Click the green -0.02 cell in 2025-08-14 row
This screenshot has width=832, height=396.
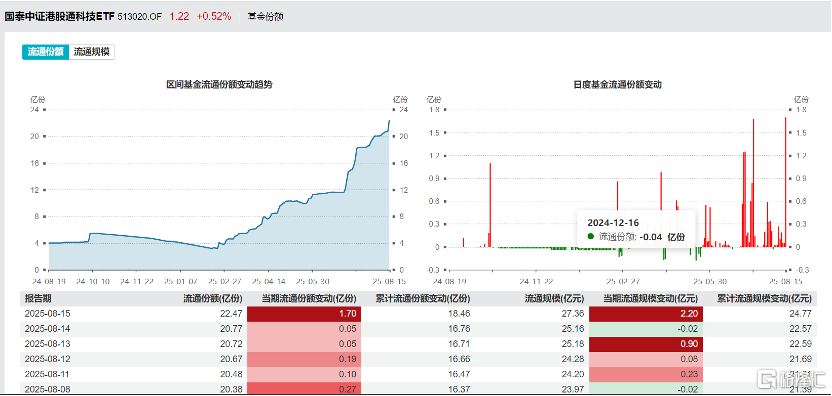[x=646, y=329]
